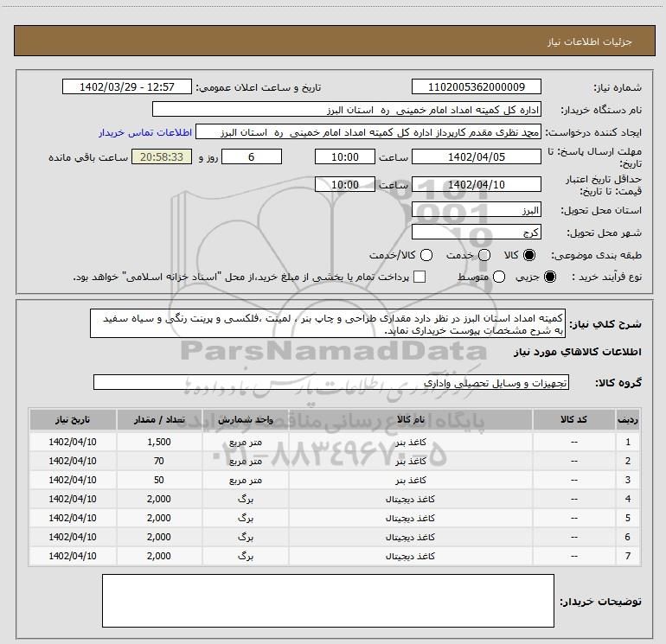Select the quantity 50 in row 3

click(x=159, y=480)
